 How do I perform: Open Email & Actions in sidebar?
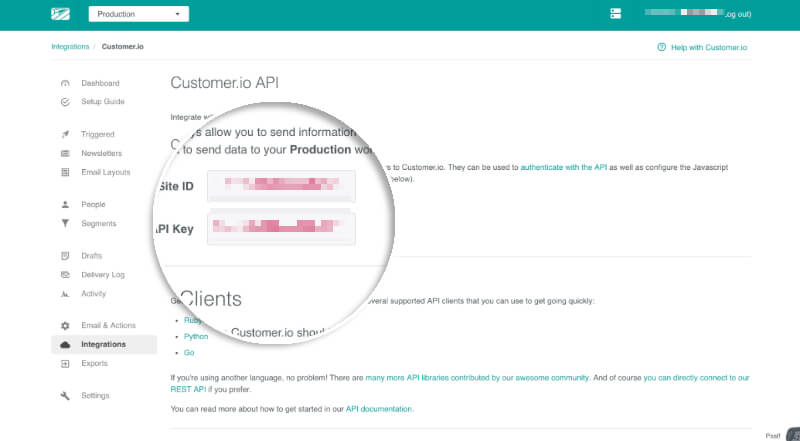108,326
